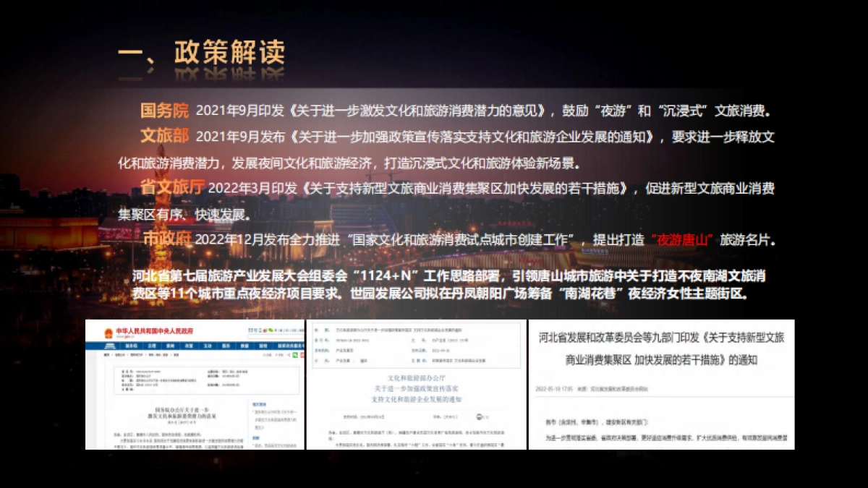The width and height of the screenshot is (868, 488).
Task: Open the 数据 navigation dropdown
Action: (244, 346)
